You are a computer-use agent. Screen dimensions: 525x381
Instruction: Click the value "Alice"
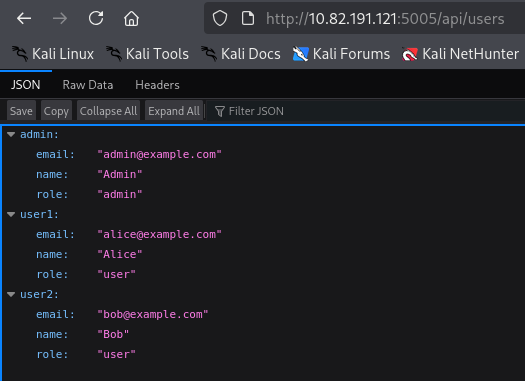coord(120,254)
